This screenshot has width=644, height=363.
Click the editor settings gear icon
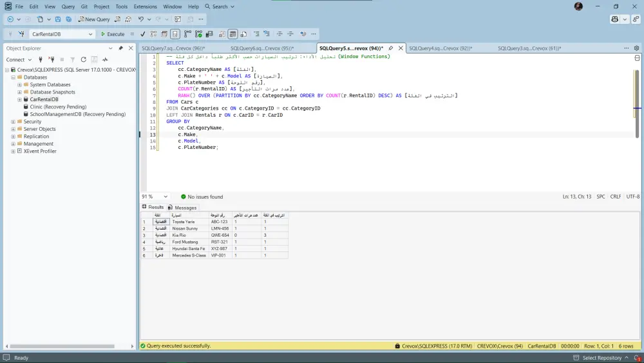click(636, 48)
